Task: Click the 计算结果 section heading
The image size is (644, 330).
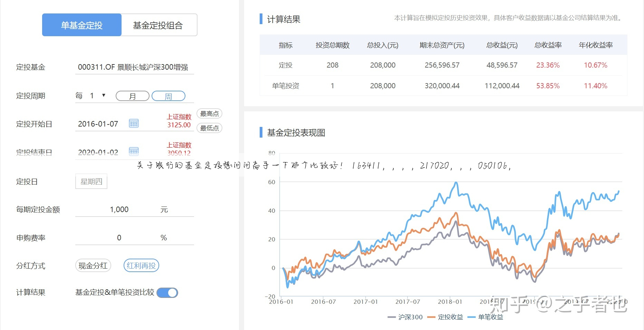Action: [283, 19]
